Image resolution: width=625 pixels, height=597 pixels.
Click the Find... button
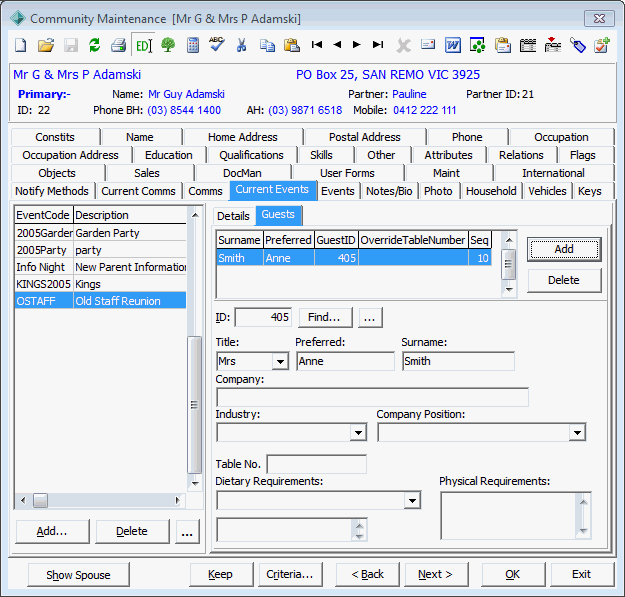click(x=324, y=317)
